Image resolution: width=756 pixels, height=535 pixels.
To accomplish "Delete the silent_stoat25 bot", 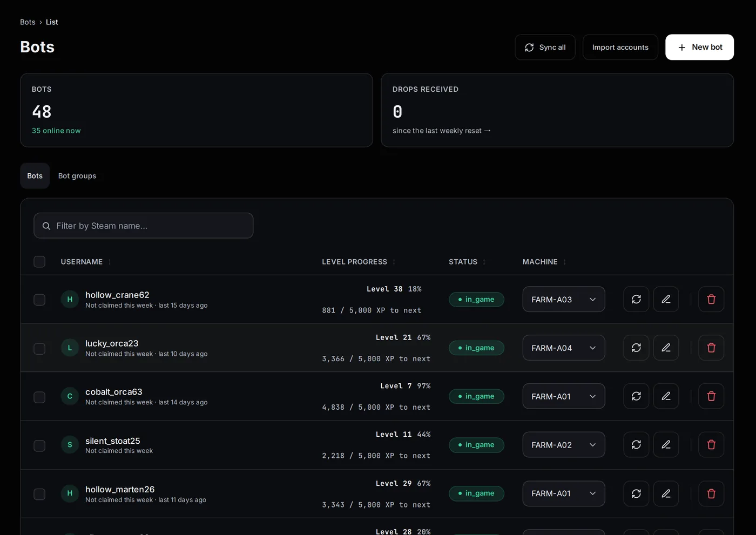I will [x=711, y=445].
